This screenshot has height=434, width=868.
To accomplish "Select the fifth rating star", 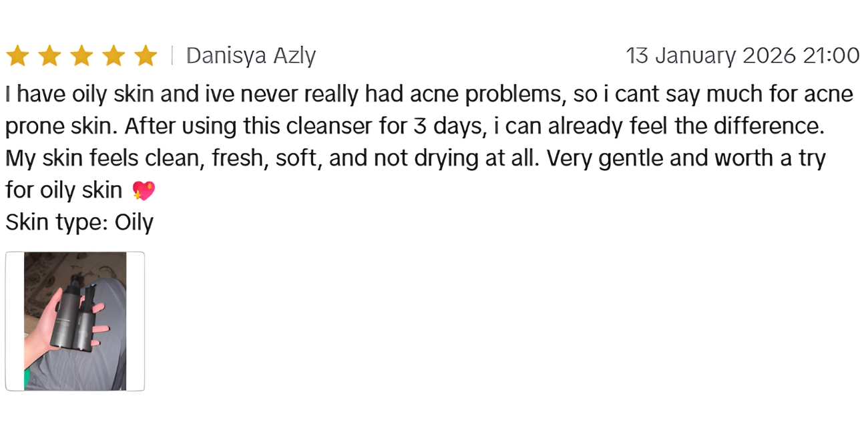I will (x=146, y=56).
